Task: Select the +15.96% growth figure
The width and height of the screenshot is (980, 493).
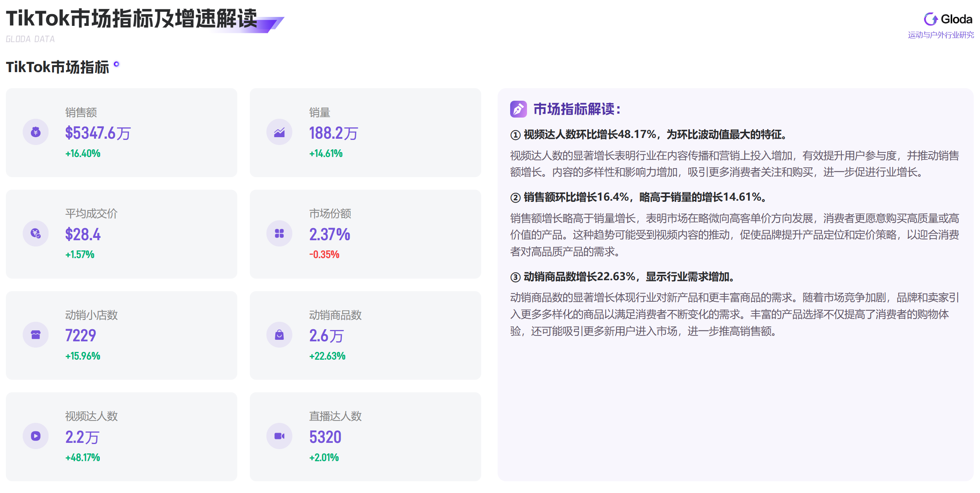Action: [83, 356]
